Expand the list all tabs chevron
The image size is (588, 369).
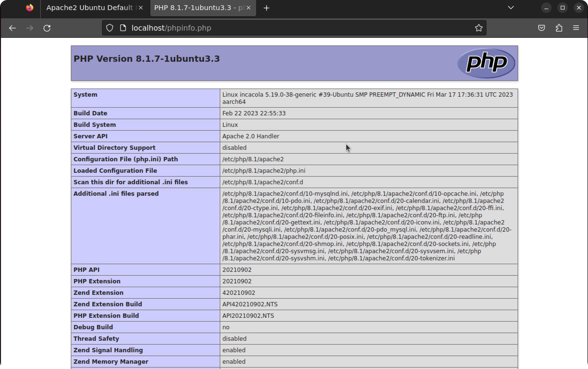tap(511, 8)
